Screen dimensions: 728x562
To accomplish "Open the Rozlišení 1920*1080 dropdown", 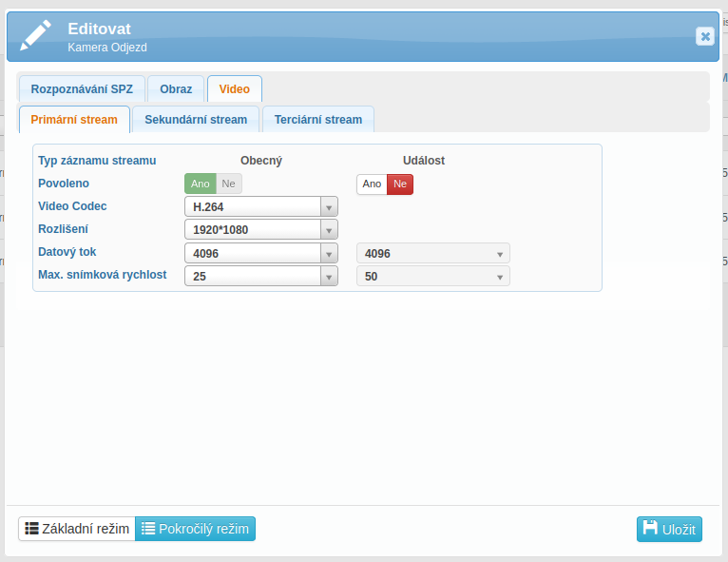I will pyautogui.click(x=329, y=230).
